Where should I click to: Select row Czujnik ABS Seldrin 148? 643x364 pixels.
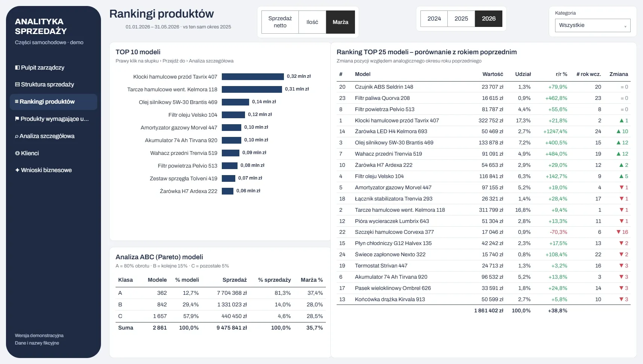click(484, 87)
